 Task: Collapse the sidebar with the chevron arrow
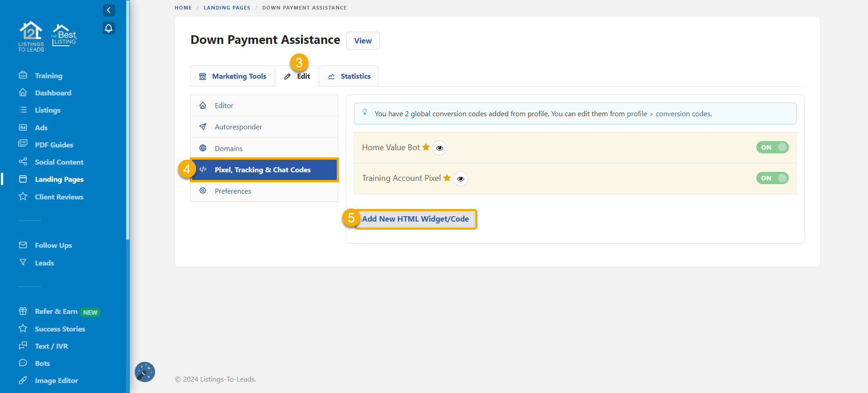[x=108, y=10]
